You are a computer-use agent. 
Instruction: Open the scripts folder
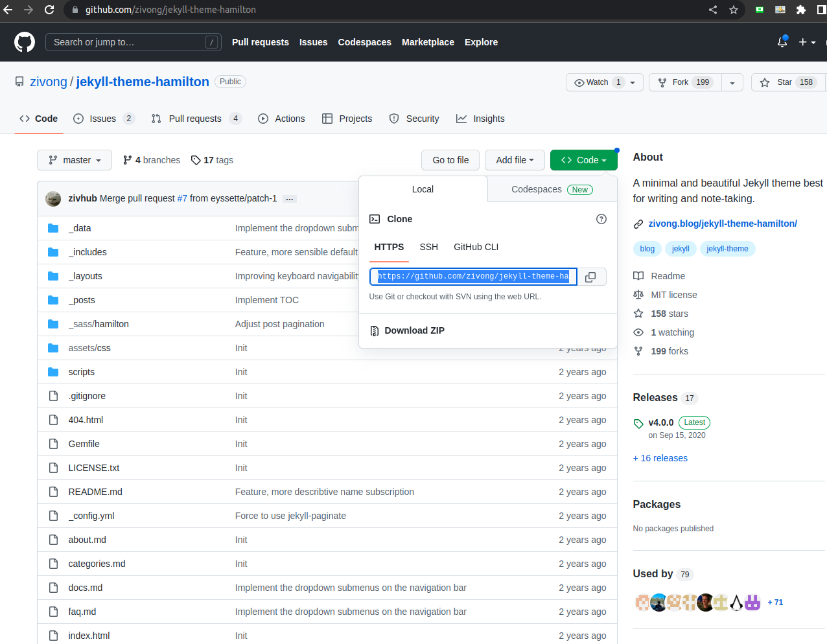click(x=82, y=372)
